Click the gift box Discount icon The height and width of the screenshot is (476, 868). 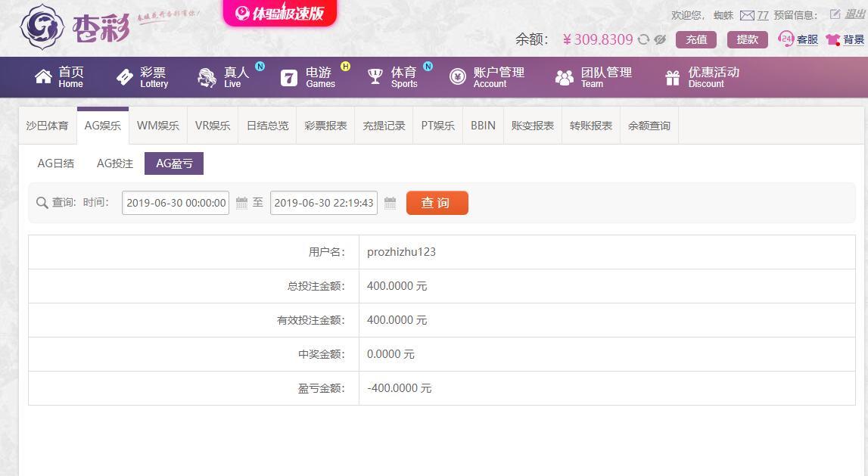click(673, 77)
